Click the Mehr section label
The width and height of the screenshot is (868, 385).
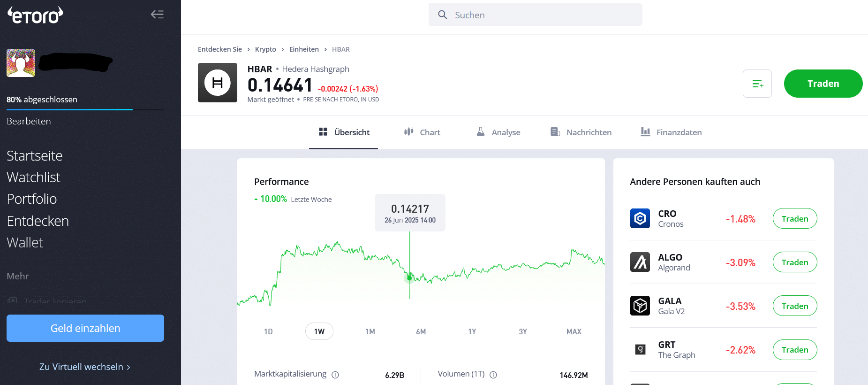18,276
